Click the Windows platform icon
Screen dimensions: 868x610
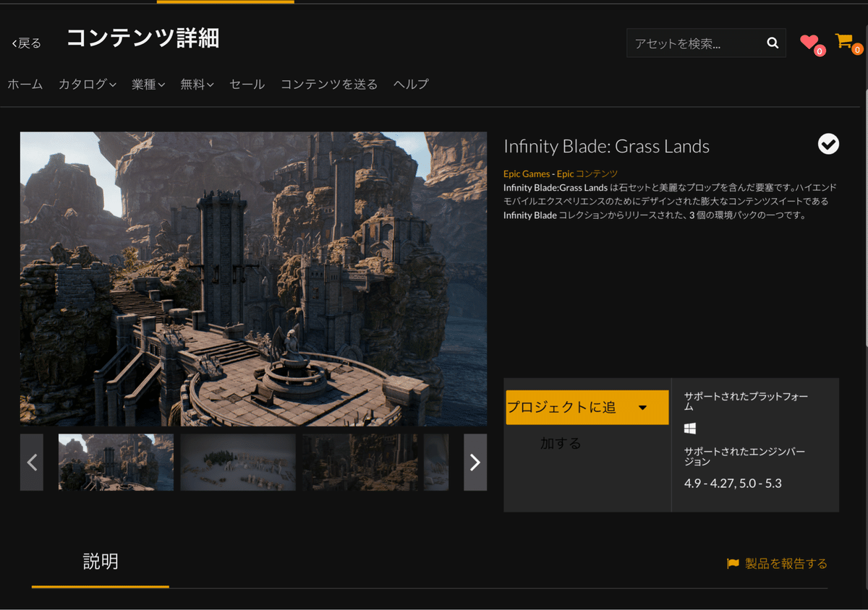[689, 428]
